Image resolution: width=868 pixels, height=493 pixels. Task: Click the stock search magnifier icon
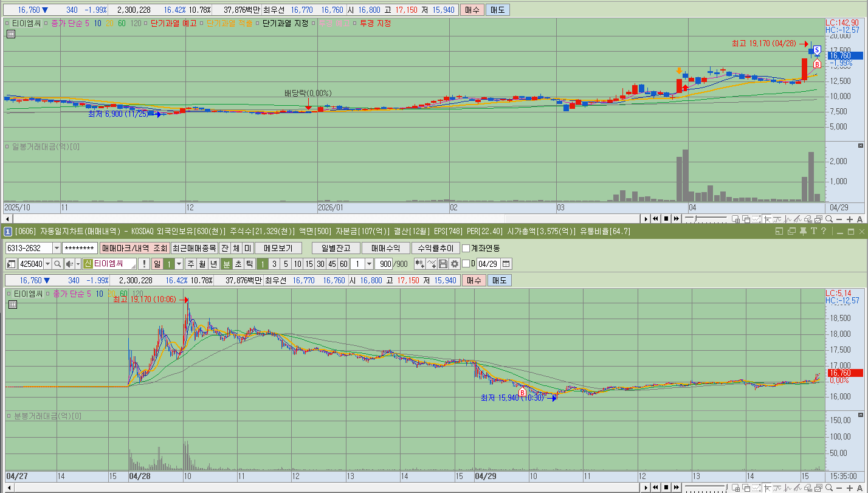58,264
